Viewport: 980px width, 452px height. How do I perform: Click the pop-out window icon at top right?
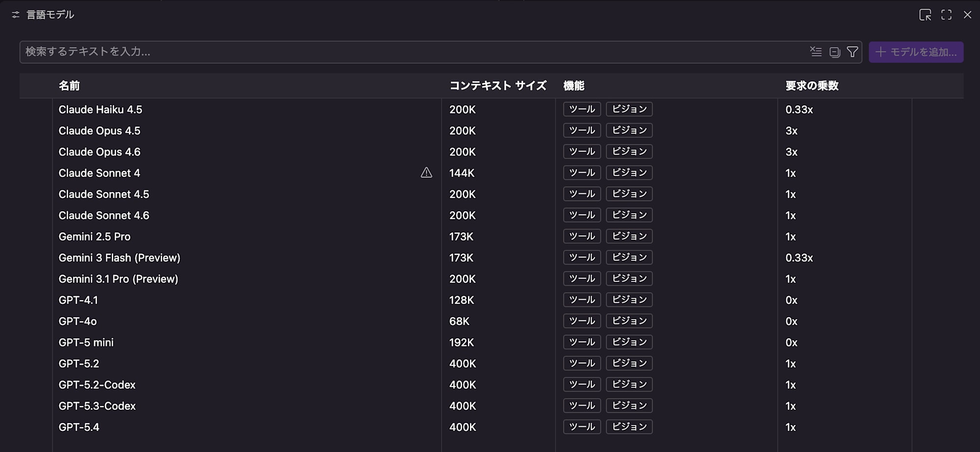pos(926,15)
